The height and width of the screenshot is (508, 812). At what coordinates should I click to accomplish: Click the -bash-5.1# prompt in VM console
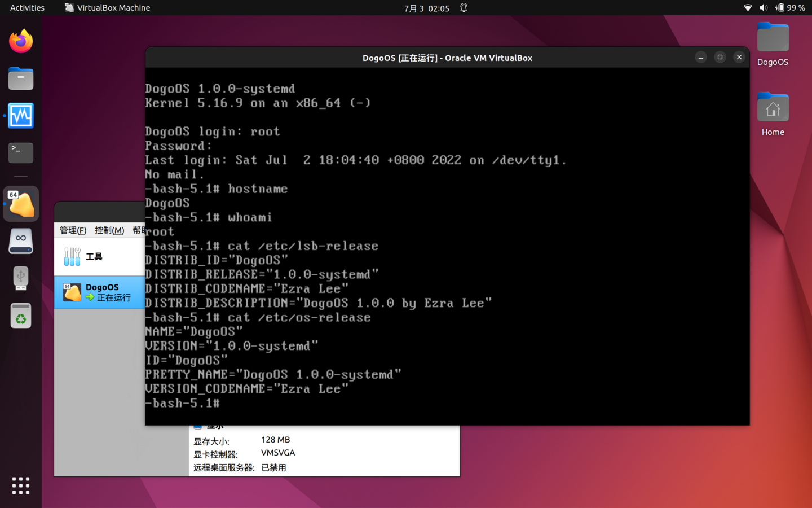(x=182, y=403)
